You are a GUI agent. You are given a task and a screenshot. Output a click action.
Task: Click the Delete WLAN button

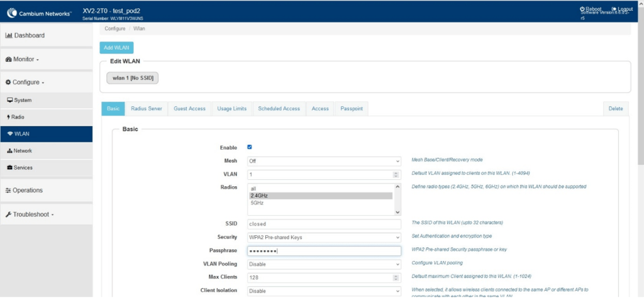(x=615, y=109)
